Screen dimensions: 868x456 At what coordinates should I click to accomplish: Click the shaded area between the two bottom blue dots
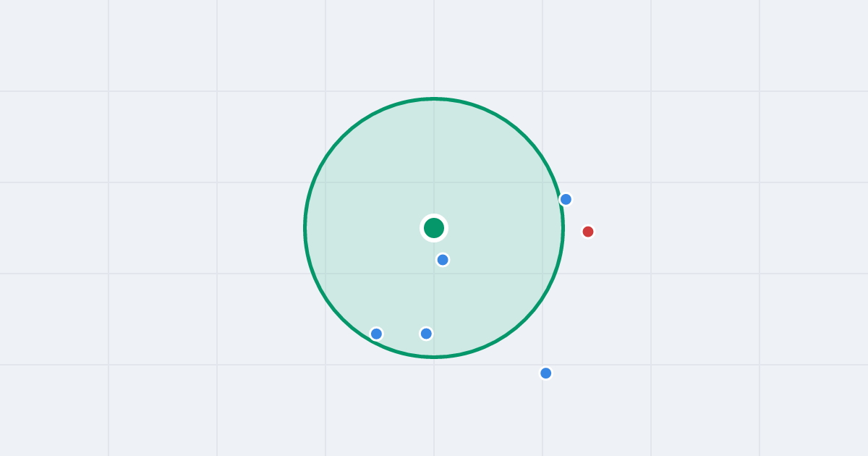(x=401, y=334)
